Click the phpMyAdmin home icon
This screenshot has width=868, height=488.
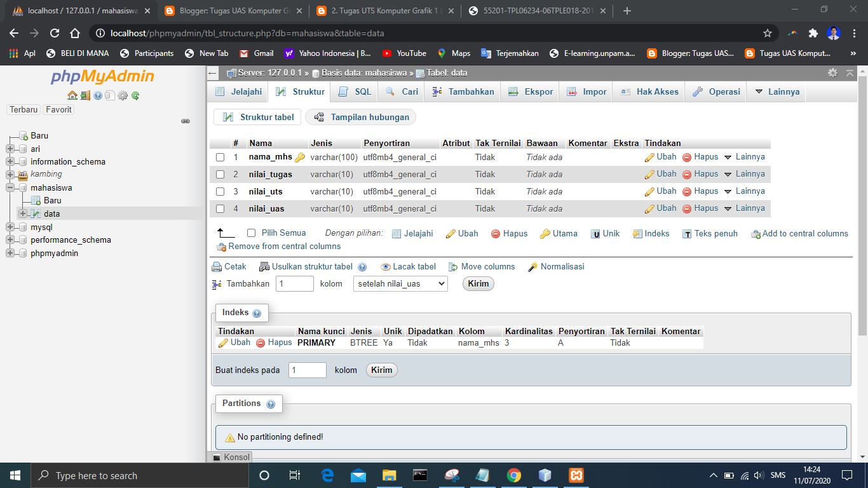click(72, 95)
